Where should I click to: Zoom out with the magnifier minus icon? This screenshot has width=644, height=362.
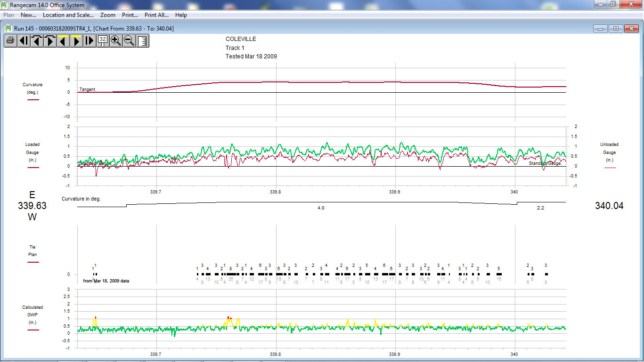point(129,41)
